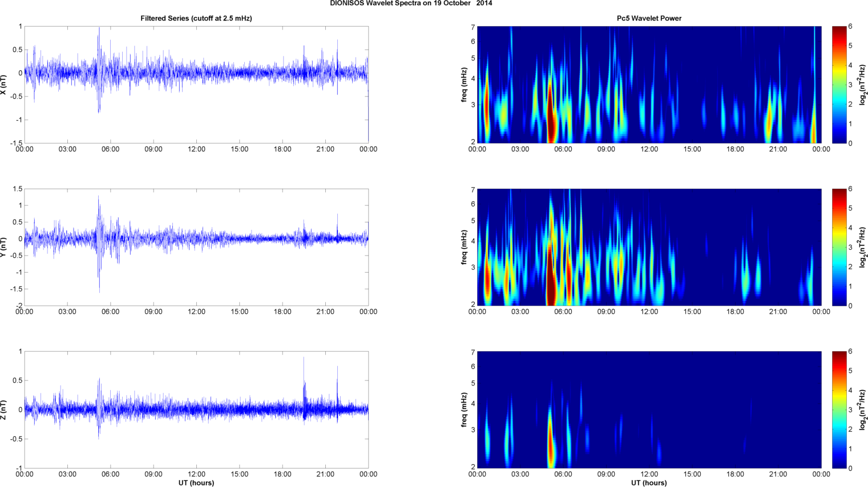The height and width of the screenshot is (487, 868).
Task: Click the '15:00' tick under the Z wavelet panel
Action: coord(692,474)
